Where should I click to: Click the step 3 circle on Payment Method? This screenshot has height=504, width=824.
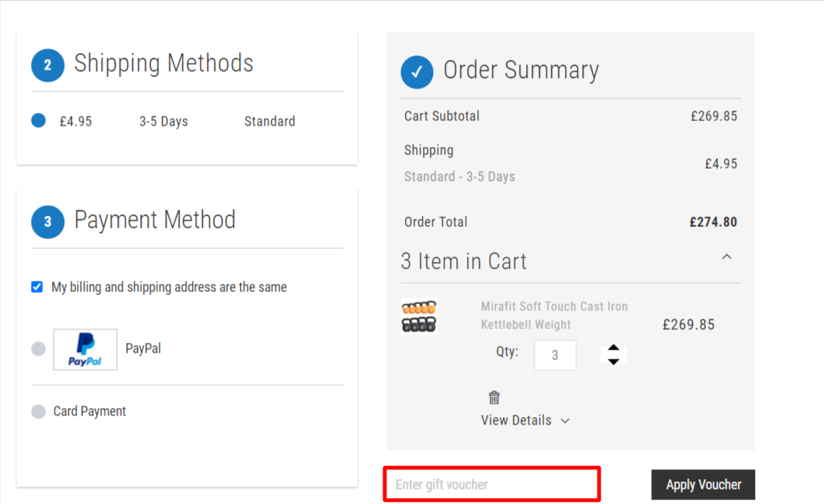[48, 222]
